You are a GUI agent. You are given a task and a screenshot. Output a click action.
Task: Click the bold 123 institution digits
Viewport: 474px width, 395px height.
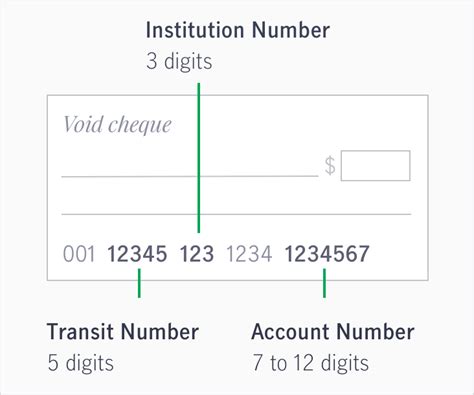(197, 254)
